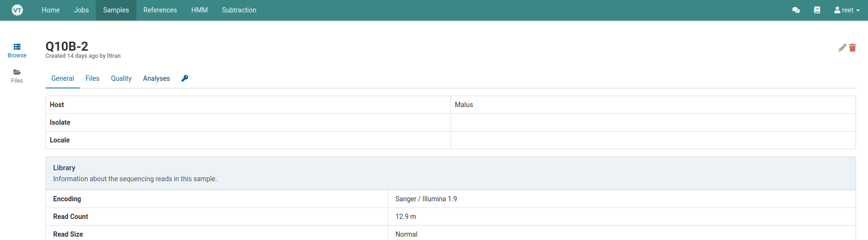Click the red trash delete icon

(x=853, y=48)
